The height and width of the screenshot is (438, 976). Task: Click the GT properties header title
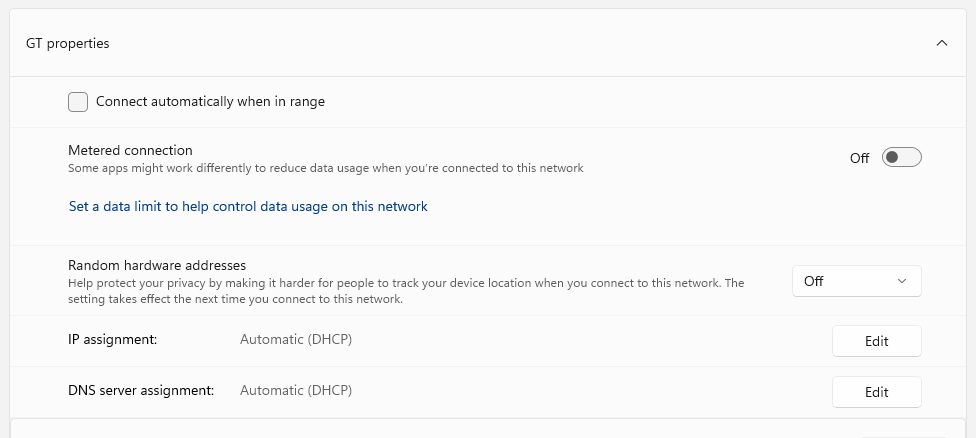68,44
